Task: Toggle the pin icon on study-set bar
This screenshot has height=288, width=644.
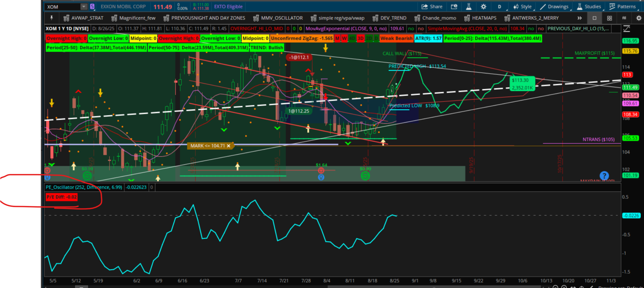Action: point(52,18)
